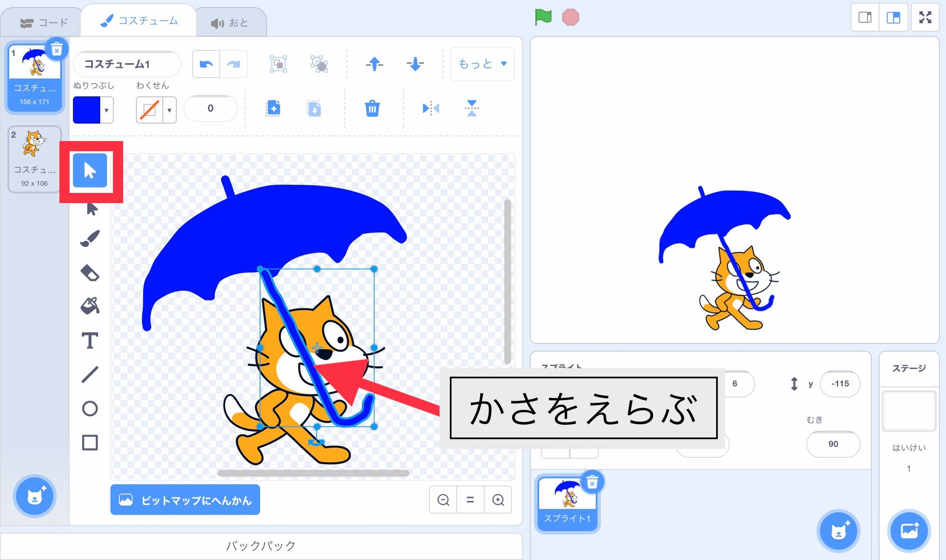
Task: Reset canvas zoom with equals button
Action: pos(470,499)
